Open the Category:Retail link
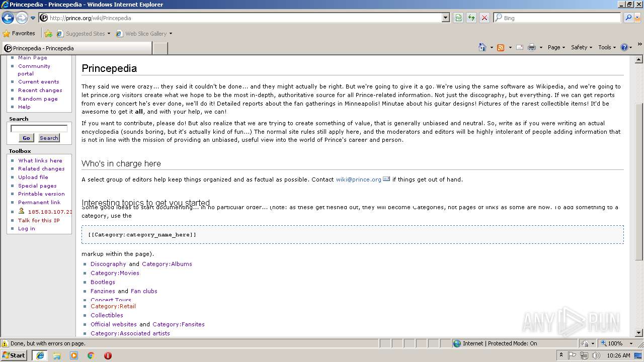The width and height of the screenshot is (644, 362). [x=113, y=306]
